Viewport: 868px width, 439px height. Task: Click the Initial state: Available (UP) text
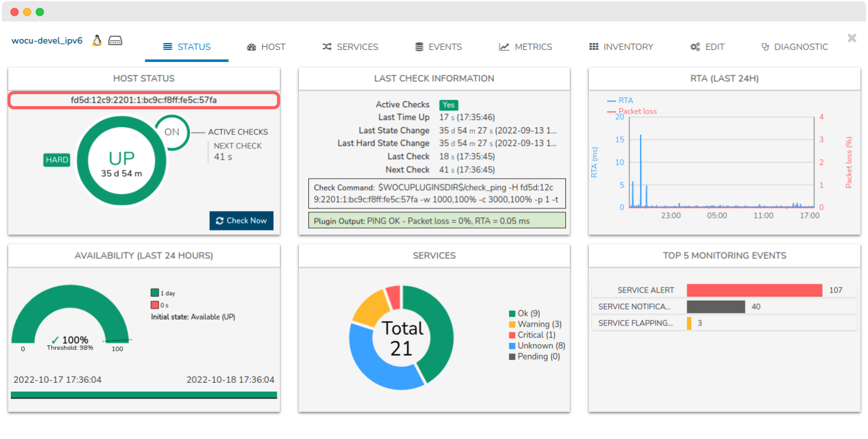(x=193, y=316)
